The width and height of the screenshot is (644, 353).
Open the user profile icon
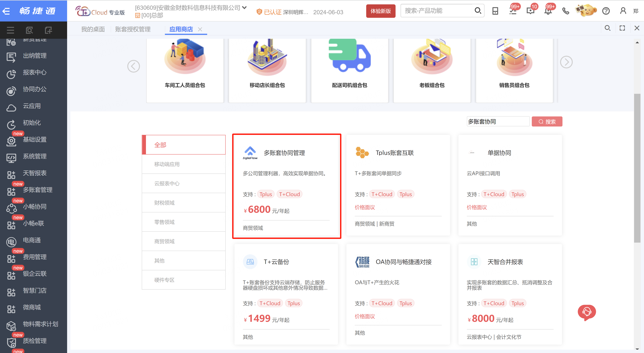[623, 11]
